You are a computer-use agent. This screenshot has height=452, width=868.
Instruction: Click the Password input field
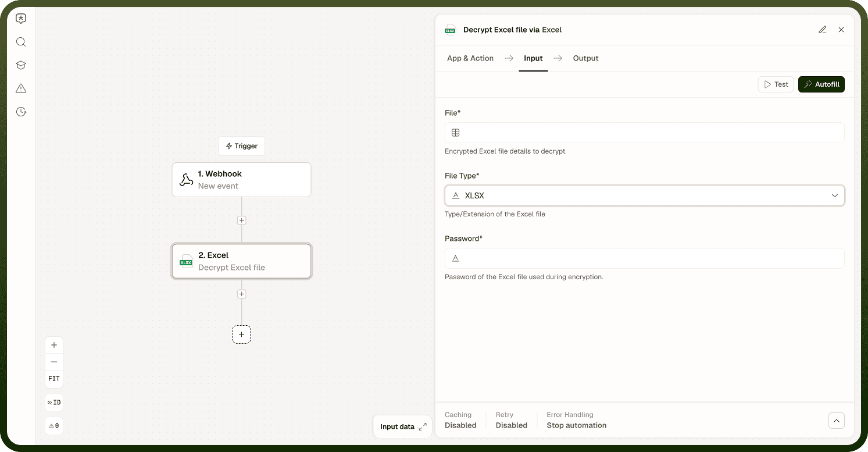click(645, 258)
